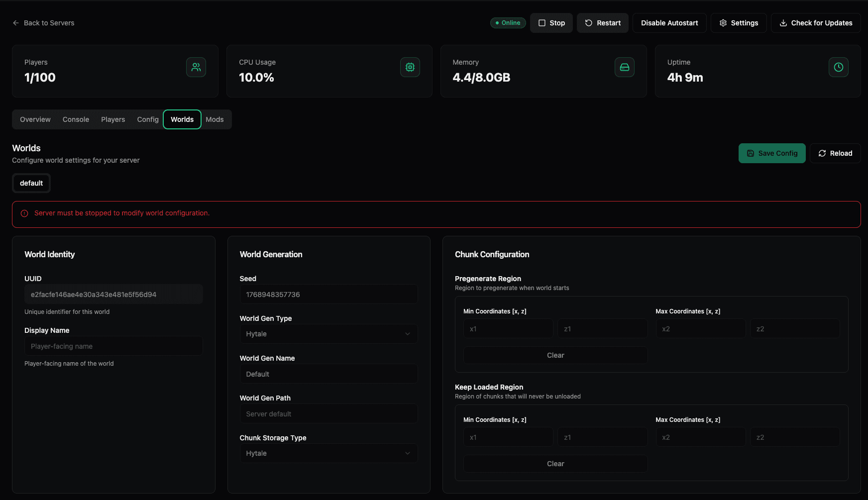Screen dimensions: 868x500
Task: Click the stop square icon in the Stop button
Action: click(x=542, y=23)
